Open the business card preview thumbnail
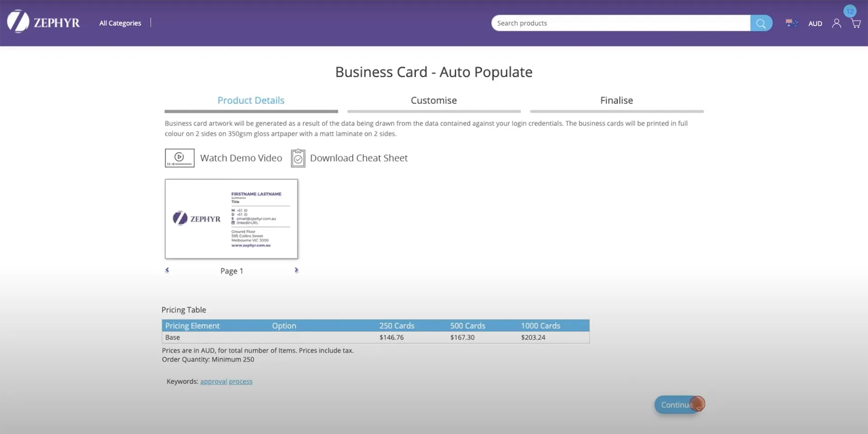This screenshot has height=434, width=868. [x=231, y=219]
